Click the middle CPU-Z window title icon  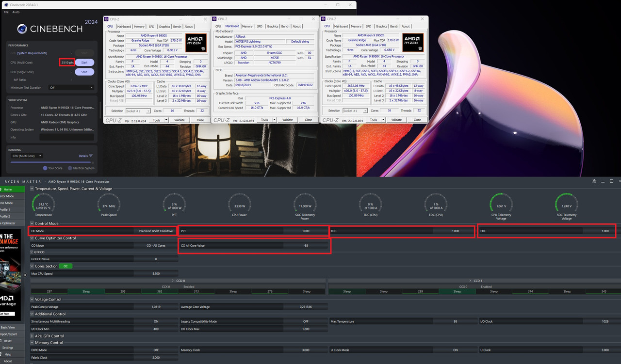[215, 19]
